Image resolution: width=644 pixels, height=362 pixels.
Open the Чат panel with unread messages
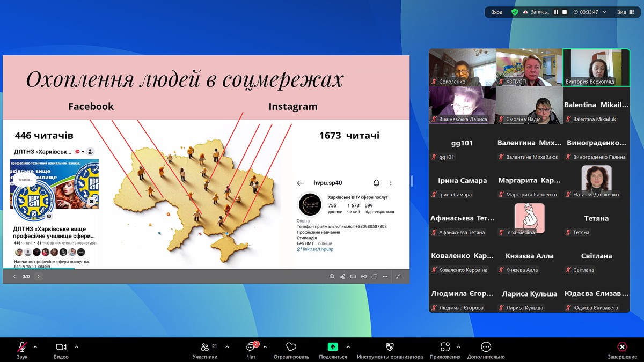(x=251, y=350)
